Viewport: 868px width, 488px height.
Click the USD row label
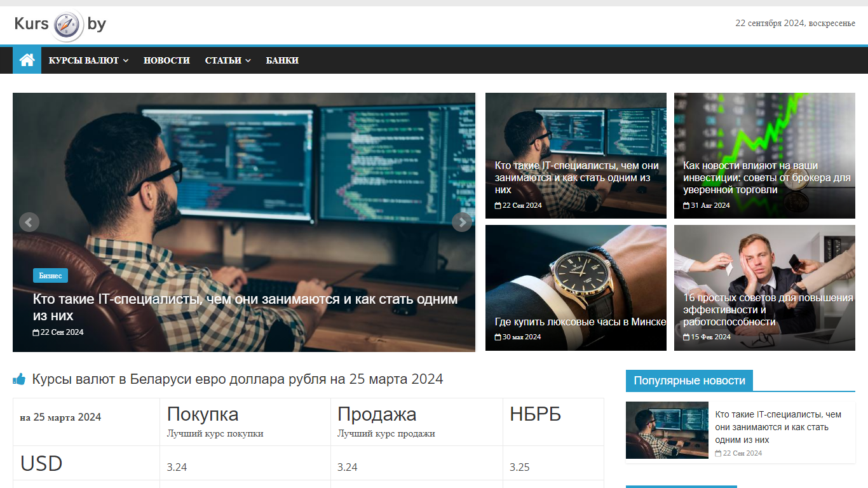(x=41, y=463)
